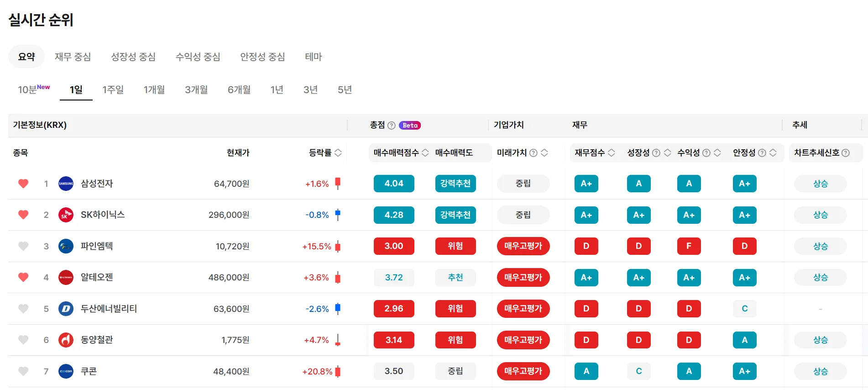
Task: Click the 두산에너빌리티 logo icon
Action: pyautogui.click(x=66, y=309)
